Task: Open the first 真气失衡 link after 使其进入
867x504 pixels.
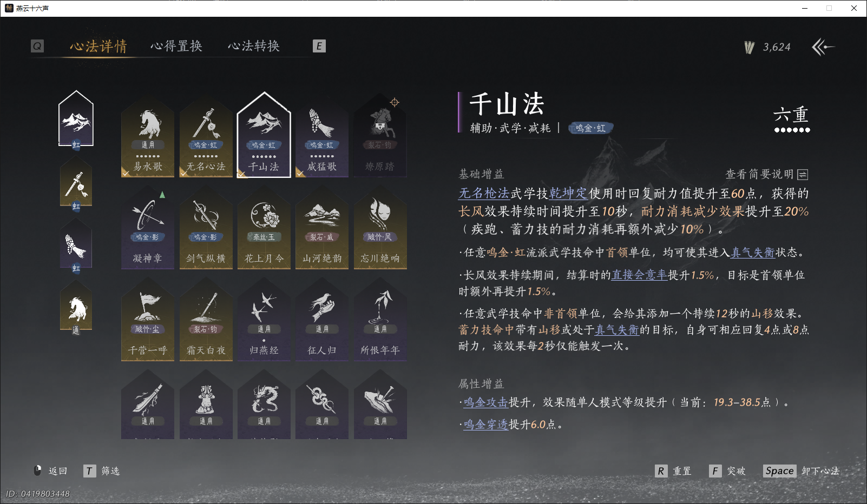Action: pos(753,253)
